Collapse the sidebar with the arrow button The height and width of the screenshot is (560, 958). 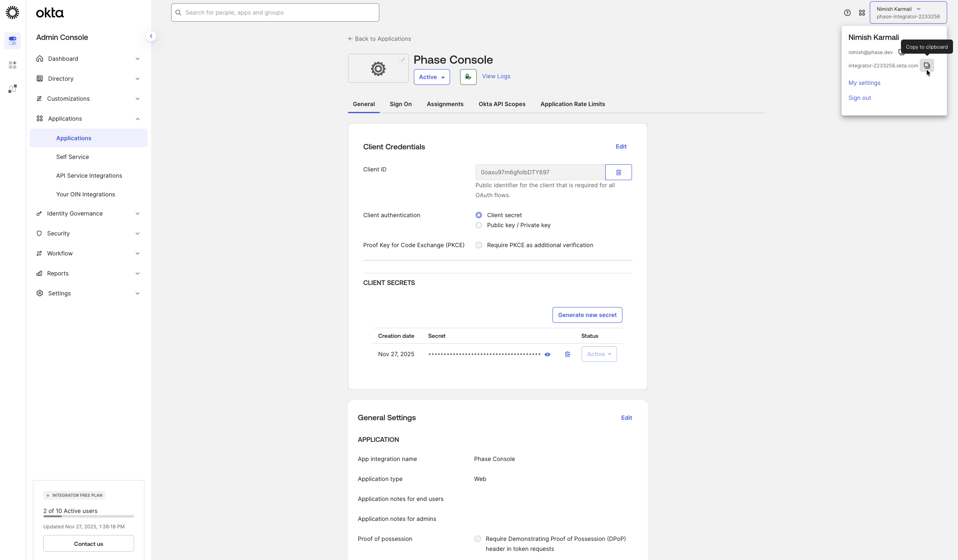(151, 36)
